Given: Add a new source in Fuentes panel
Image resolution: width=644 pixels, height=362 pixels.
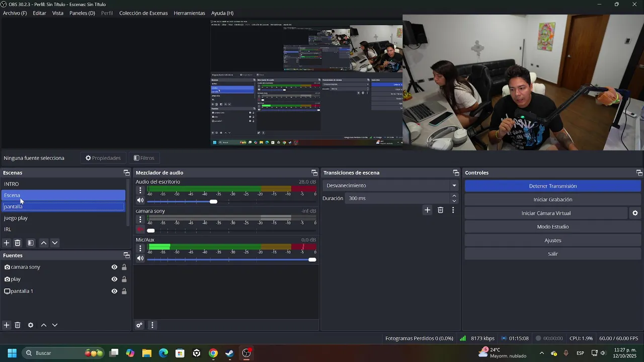Looking at the screenshot, I should tap(7, 325).
